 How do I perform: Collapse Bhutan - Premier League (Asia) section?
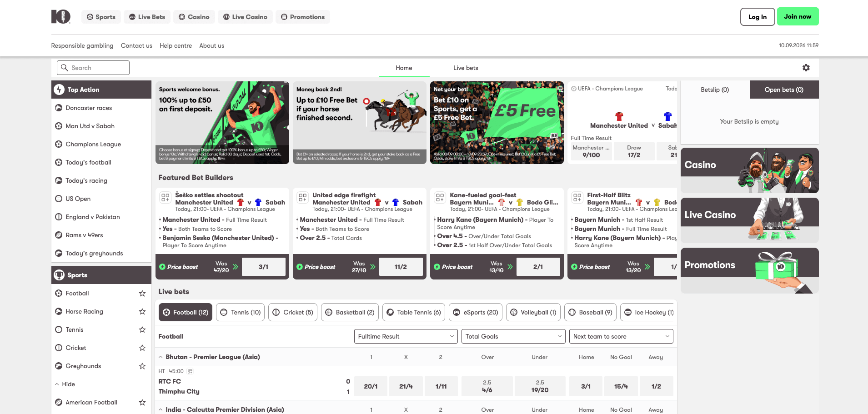(x=161, y=357)
